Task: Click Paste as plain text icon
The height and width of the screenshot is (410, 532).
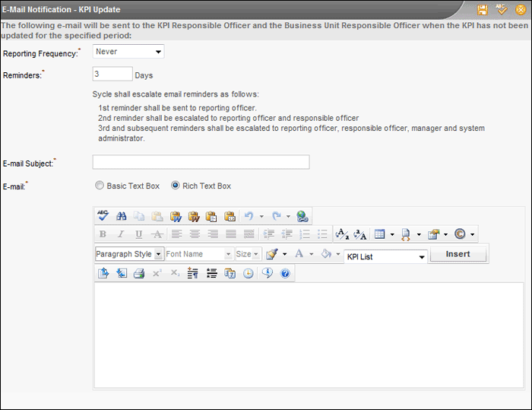Action: pos(211,216)
